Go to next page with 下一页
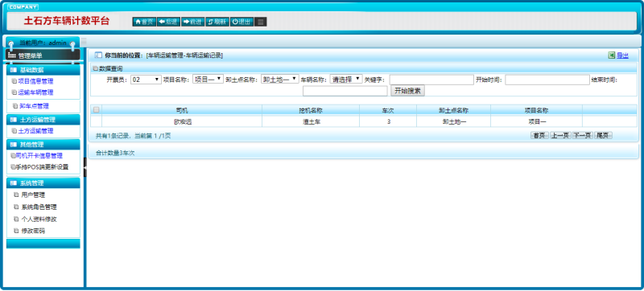Viewport: 644px width, 291px height. (x=582, y=135)
